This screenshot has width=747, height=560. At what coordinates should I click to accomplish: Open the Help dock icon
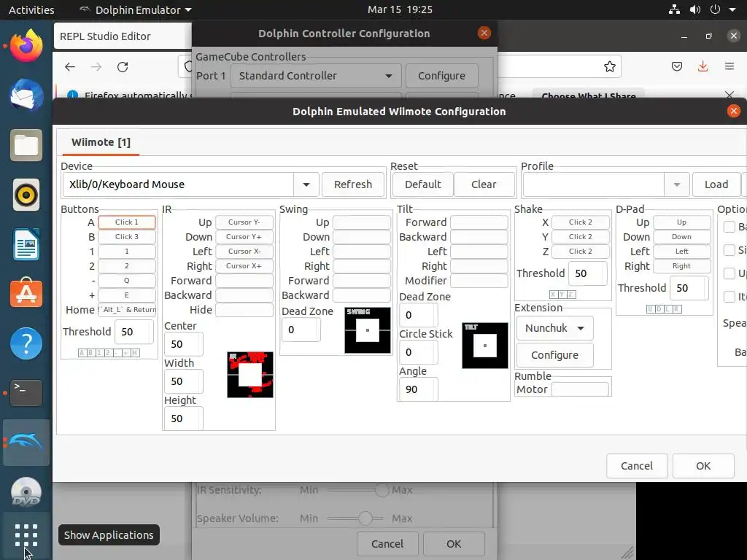(x=26, y=343)
